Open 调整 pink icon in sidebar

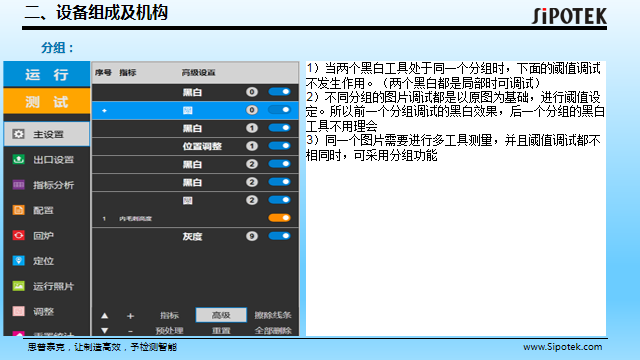pos(18,311)
